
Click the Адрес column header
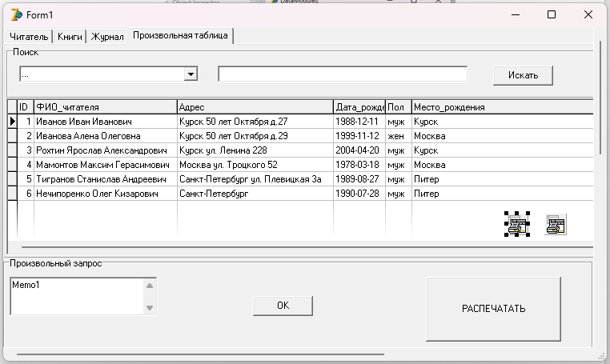[x=255, y=107]
